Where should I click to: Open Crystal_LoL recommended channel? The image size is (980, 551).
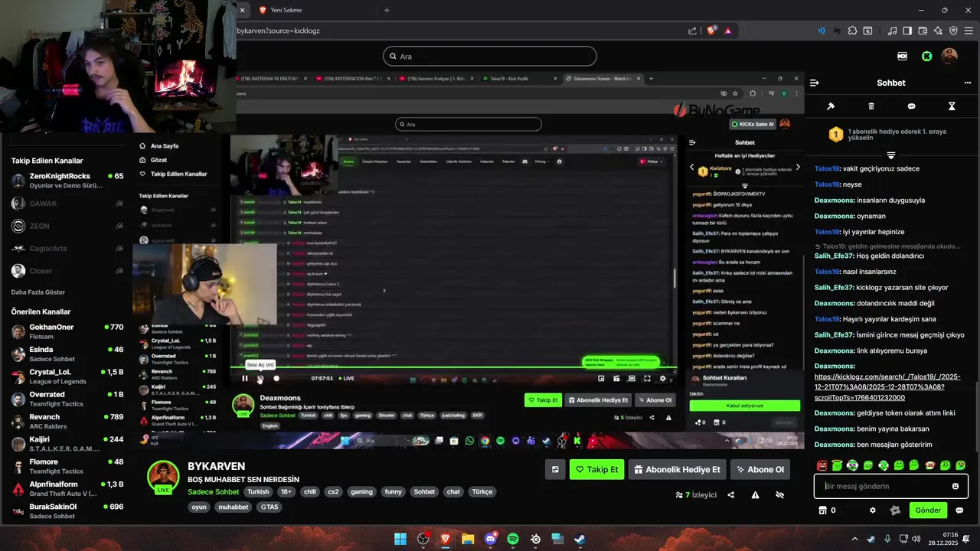tap(67, 377)
